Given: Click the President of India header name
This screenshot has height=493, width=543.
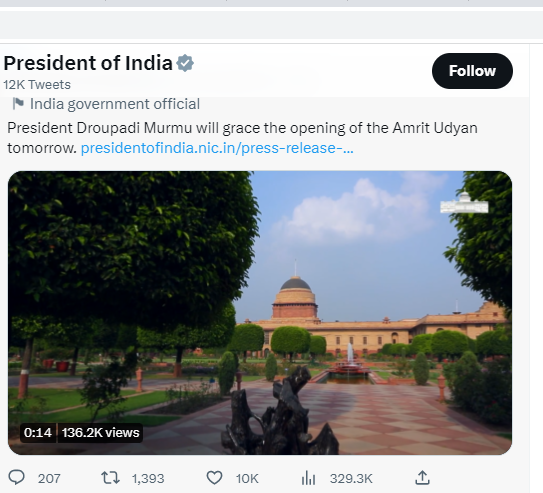Looking at the screenshot, I should click(x=88, y=63).
